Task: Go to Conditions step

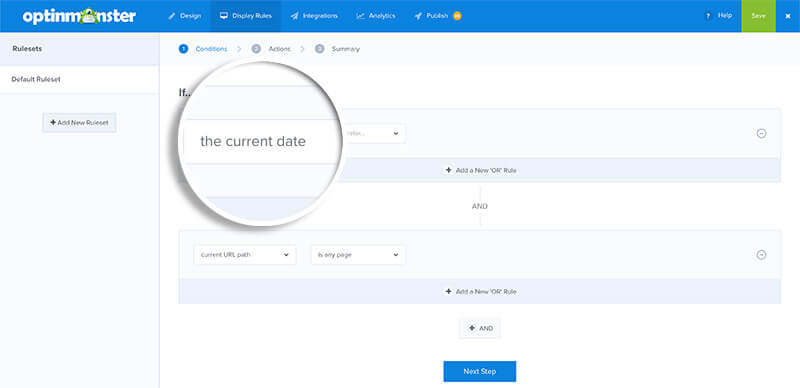Action: pyautogui.click(x=211, y=49)
